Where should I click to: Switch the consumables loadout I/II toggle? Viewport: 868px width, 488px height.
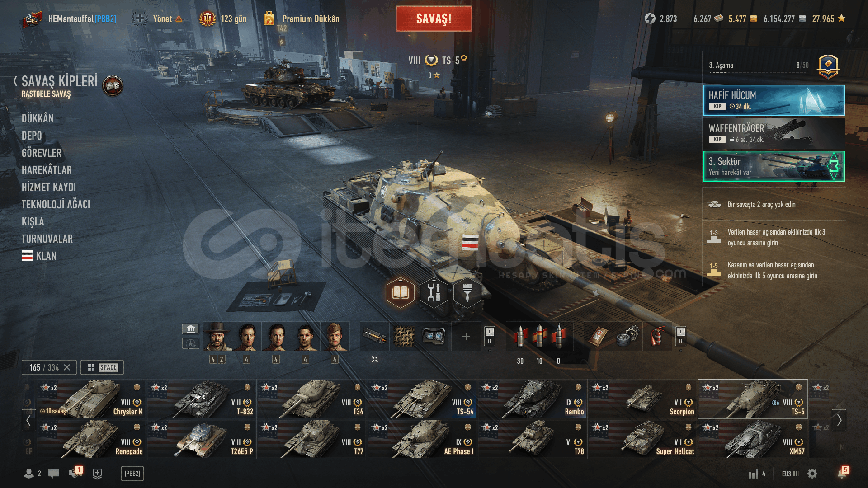[681, 336]
